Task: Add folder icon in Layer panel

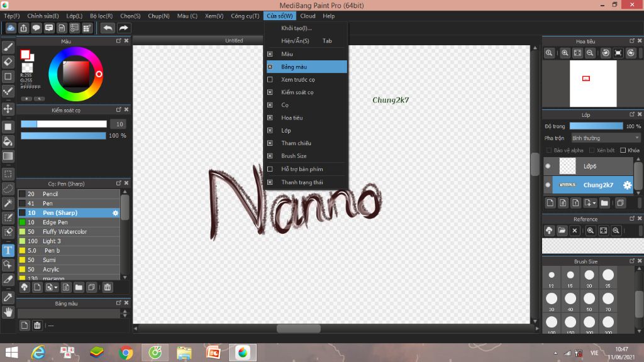Action: click(x=604, y=203)
